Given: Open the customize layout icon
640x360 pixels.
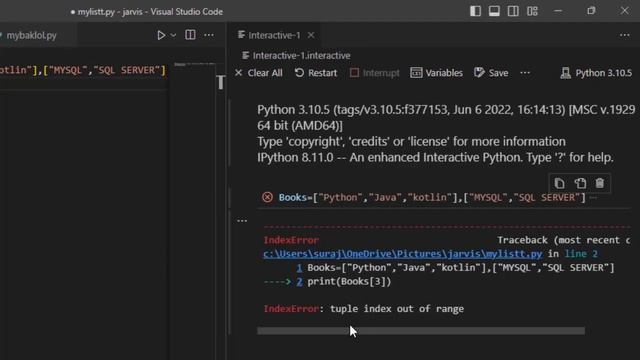Looking at the screenshot, I should 532,11.
